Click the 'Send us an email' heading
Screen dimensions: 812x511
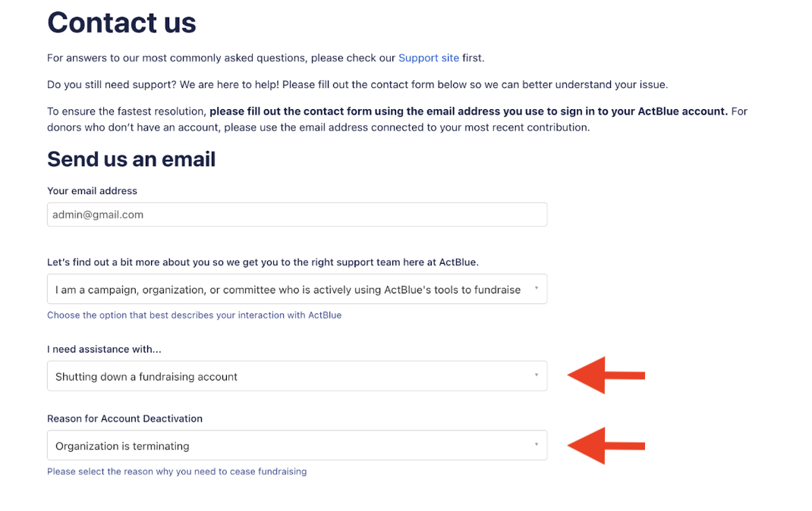coord(131,159)
